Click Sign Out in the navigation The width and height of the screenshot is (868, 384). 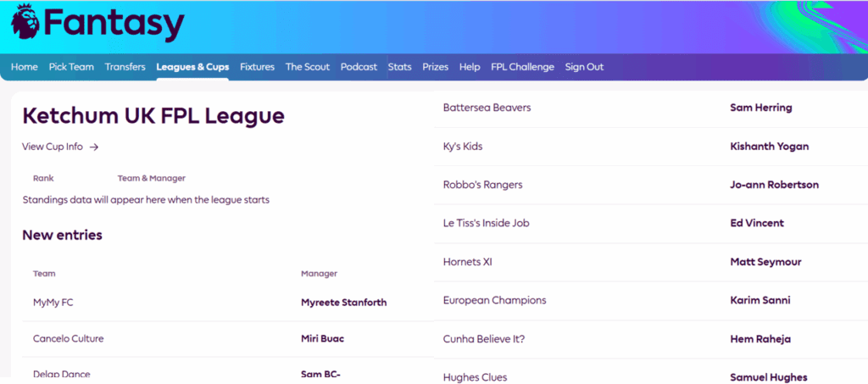tap(584, 67)
